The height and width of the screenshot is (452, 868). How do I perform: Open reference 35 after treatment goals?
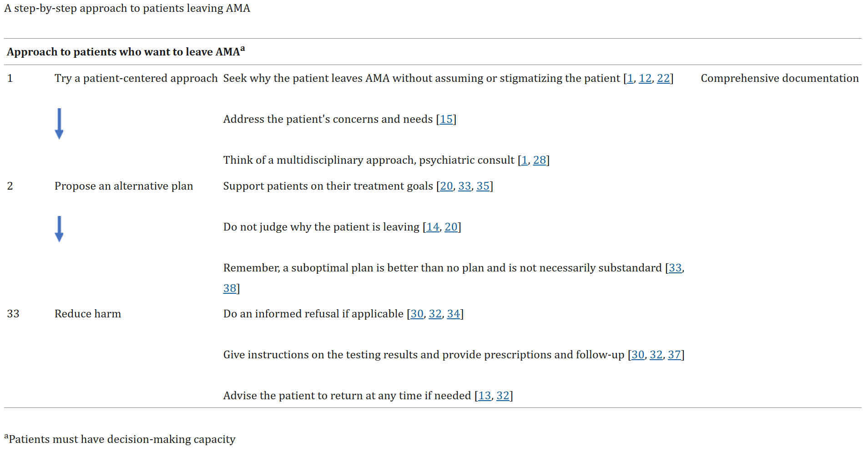[x=483, y=186]
